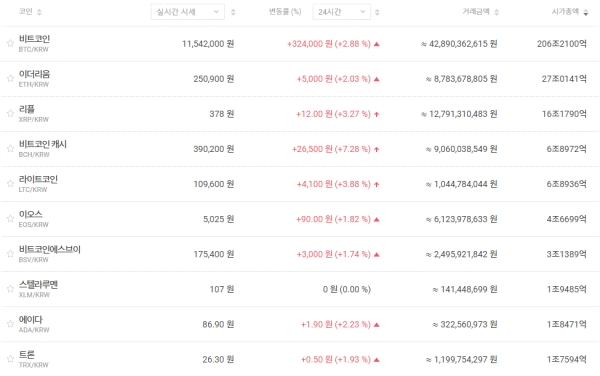Click the 6,123,978,633 원 trade volume

click(x=461, y=219)
